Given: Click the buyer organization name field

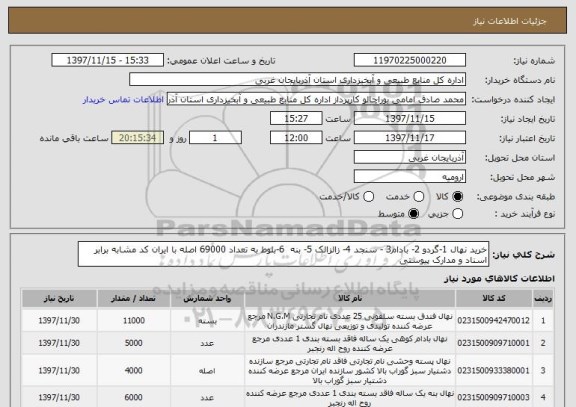Looking at the screenshot, I should pyautogui.click(x=298, y=80).
